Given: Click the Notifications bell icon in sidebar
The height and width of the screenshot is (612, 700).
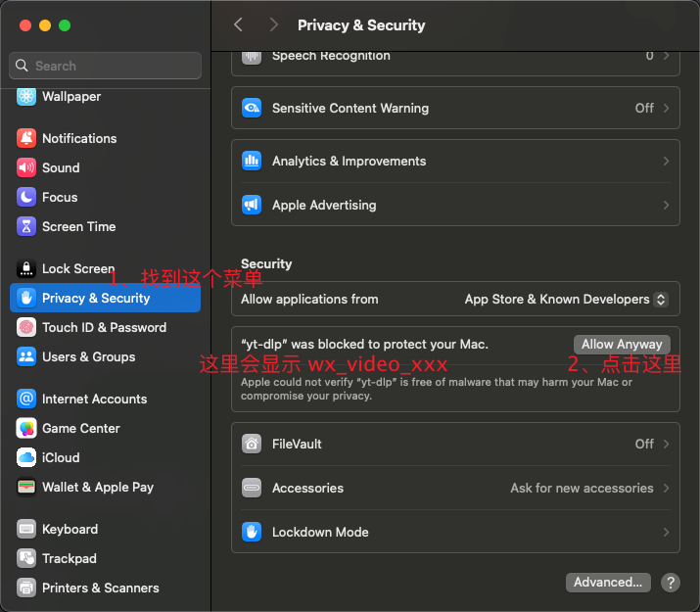Looking at the screenshot, I should click(x=26, y=138).
